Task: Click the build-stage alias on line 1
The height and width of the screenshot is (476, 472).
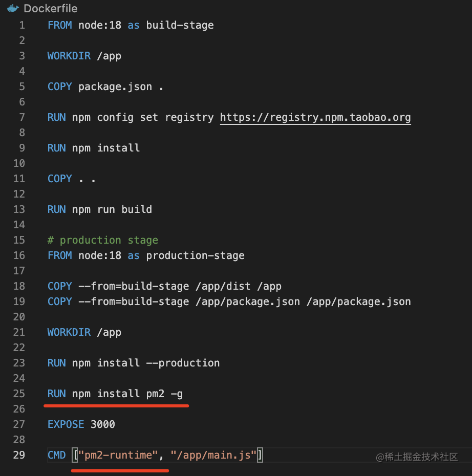Action: 180,25
